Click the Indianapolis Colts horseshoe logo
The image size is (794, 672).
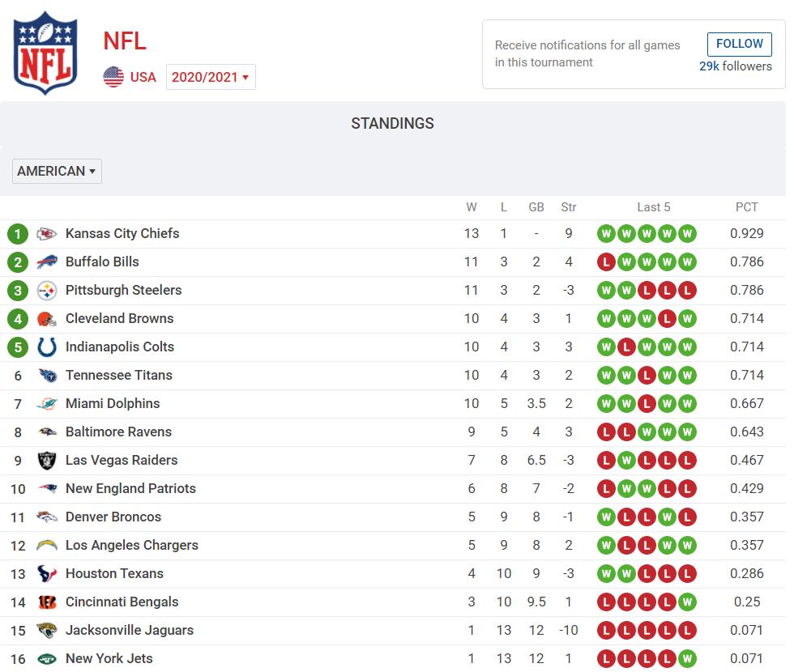(x=47, y=347)
